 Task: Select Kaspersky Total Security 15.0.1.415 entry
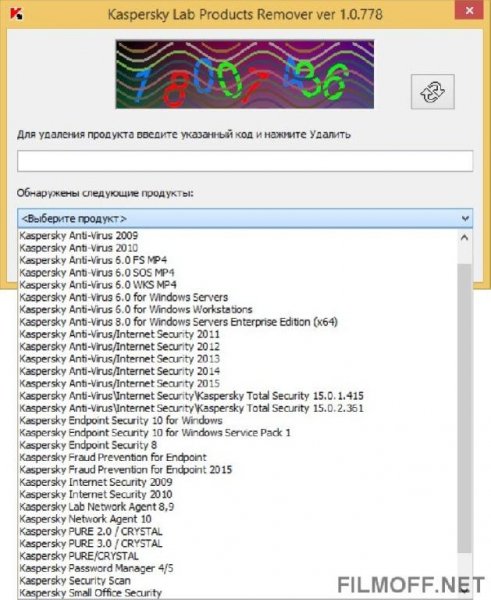coord(238,396)
